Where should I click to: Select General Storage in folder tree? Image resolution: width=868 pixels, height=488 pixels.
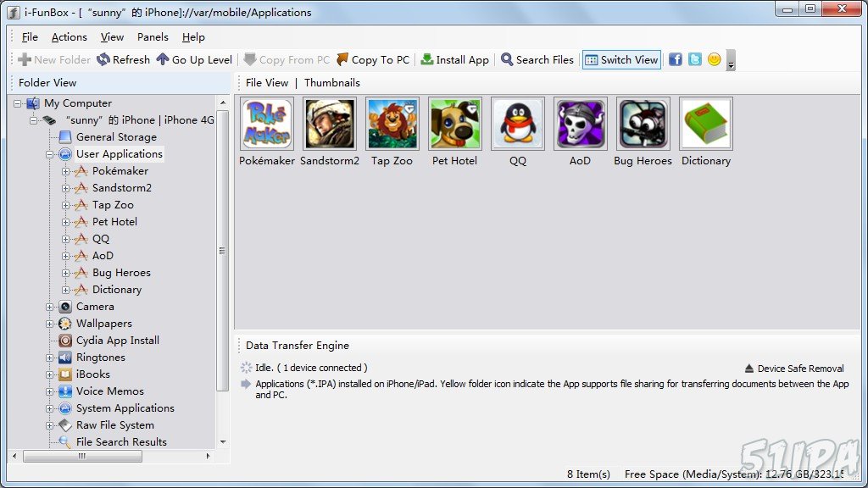pos(116,136)
